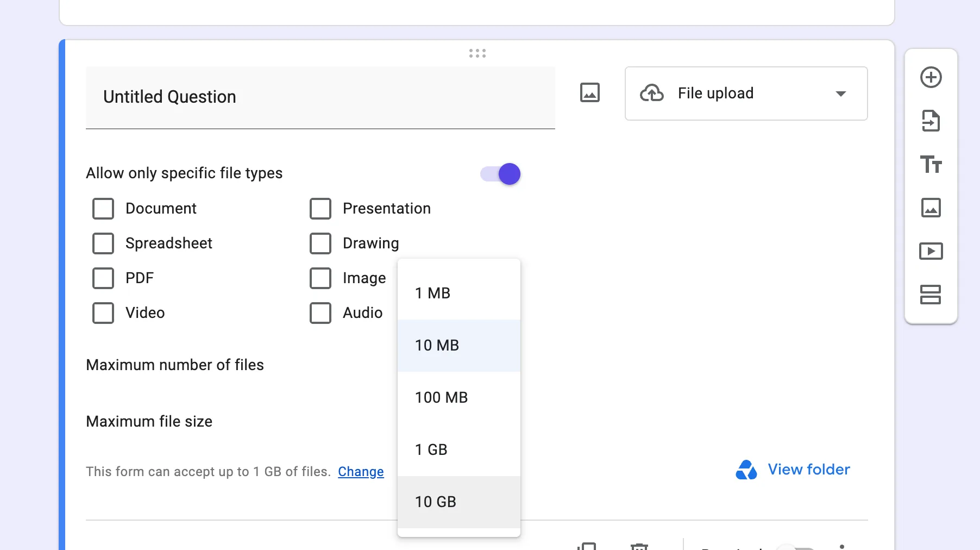Open the File upload question type dropdown
The image size is (980, 550).
(746, 93)
